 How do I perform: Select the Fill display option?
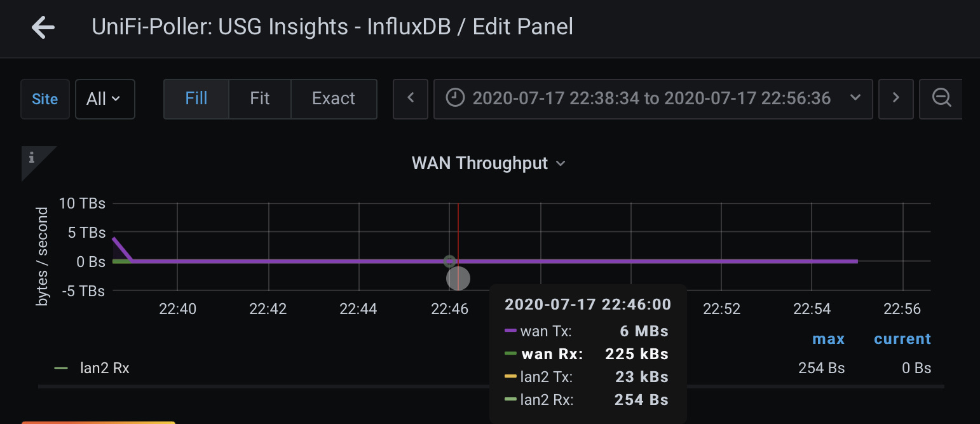click(196, 99)
